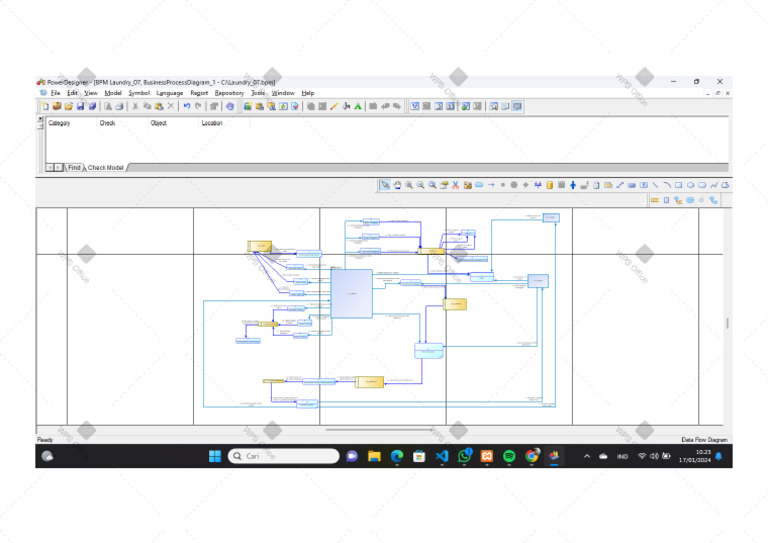Click the Print icon in toolbar
768x543 pixels.
point(119,106)
